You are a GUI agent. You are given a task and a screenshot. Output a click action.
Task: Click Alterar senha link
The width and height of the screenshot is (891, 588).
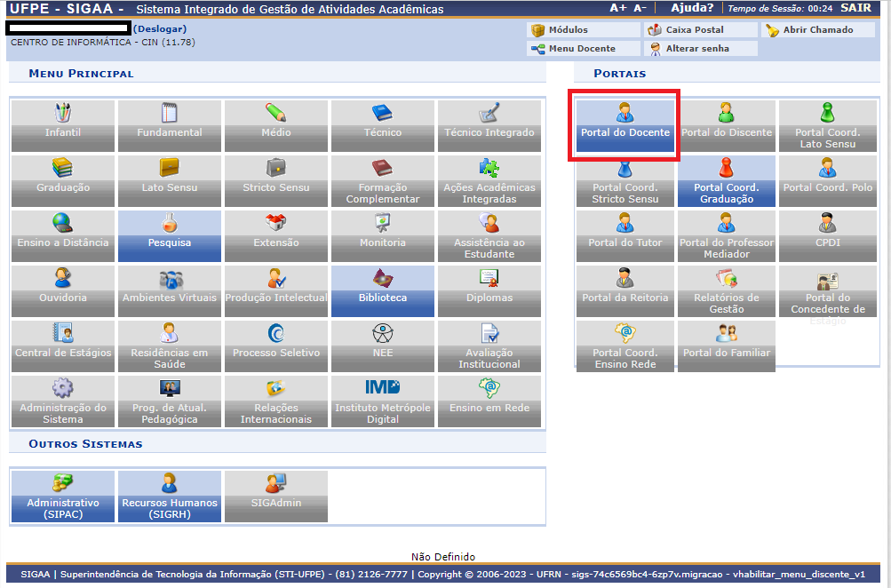click(x=696, y=48)
